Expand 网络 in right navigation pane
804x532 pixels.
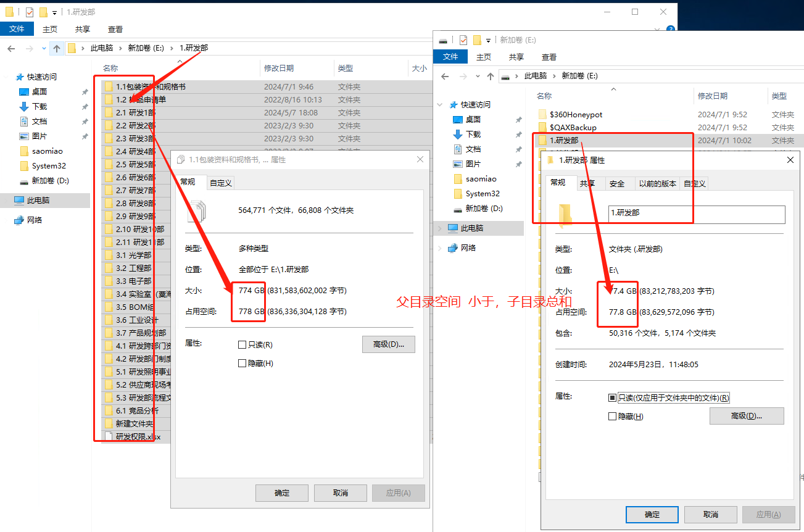tap(439, 248)
